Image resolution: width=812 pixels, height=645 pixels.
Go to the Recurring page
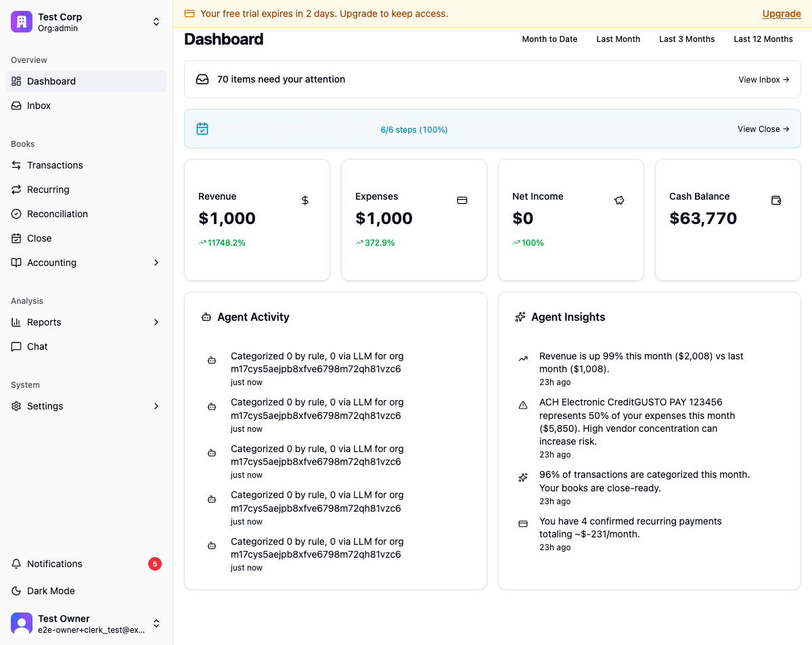point(87,190)
